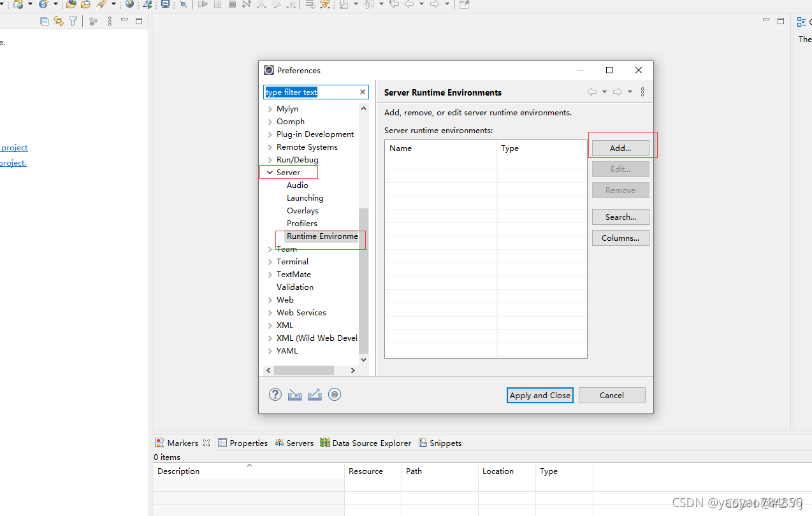Screen dimensions: 812x516
Task: Expand the Oomph tree node
Action: (270, 122)
